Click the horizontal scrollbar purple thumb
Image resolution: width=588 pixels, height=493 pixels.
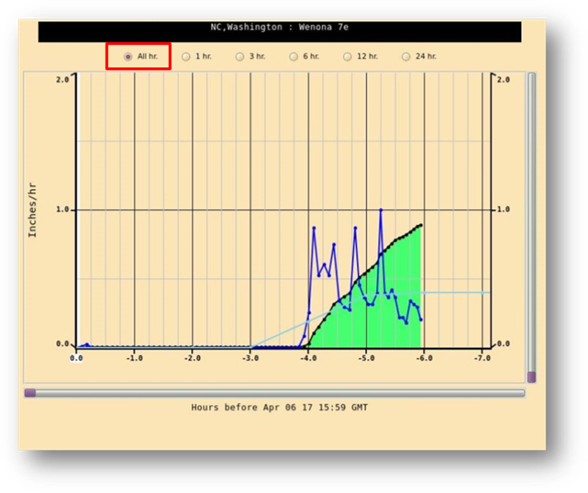click(30, 393)
